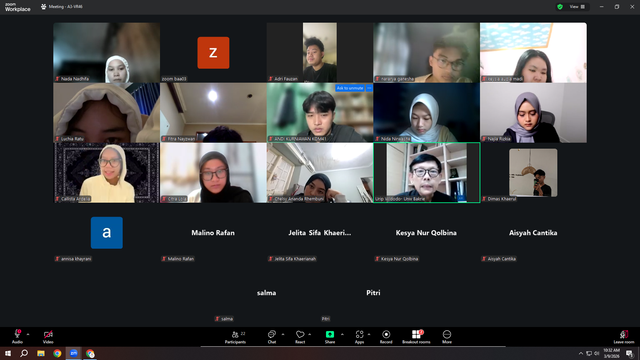
Task: Open the Windows Start menu
Action: click(x=8, y=353)
